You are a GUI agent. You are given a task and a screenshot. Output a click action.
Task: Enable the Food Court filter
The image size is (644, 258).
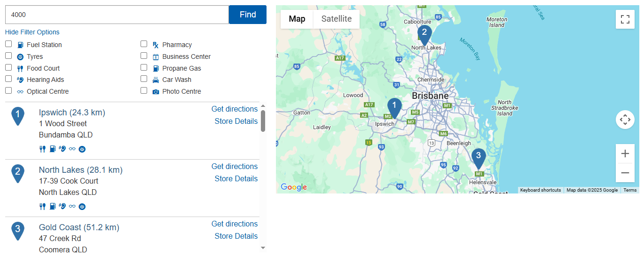8,67
